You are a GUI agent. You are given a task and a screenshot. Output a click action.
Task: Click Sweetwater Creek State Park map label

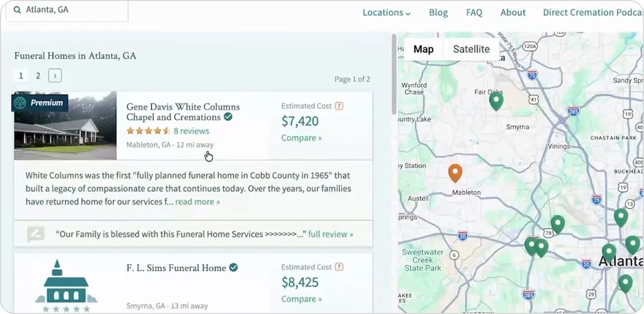[x=423, y=260]
